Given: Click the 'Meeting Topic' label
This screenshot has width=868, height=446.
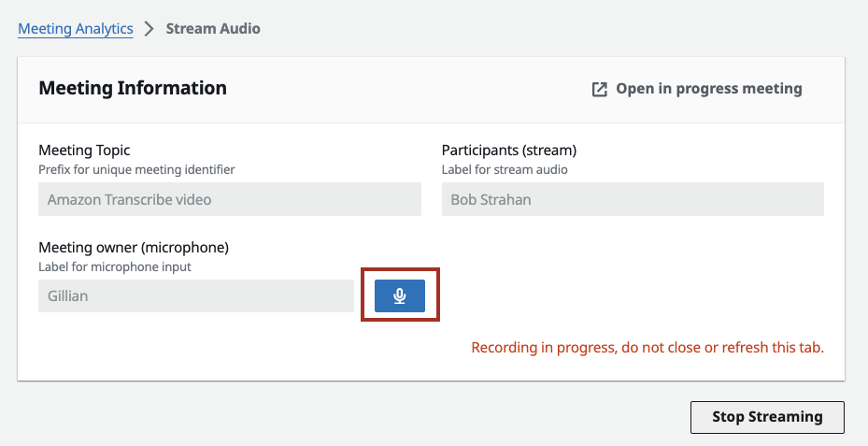Looking at the screenshot, I should coord(84,151).
